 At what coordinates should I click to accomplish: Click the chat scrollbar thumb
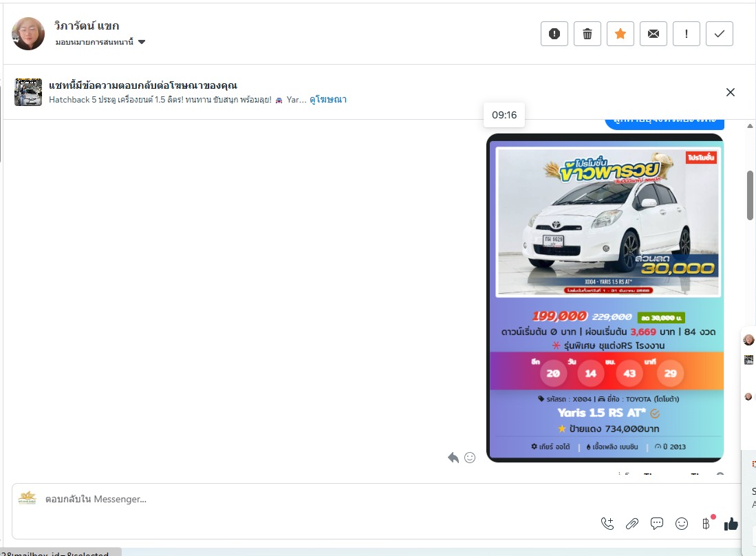pos(750,195)
